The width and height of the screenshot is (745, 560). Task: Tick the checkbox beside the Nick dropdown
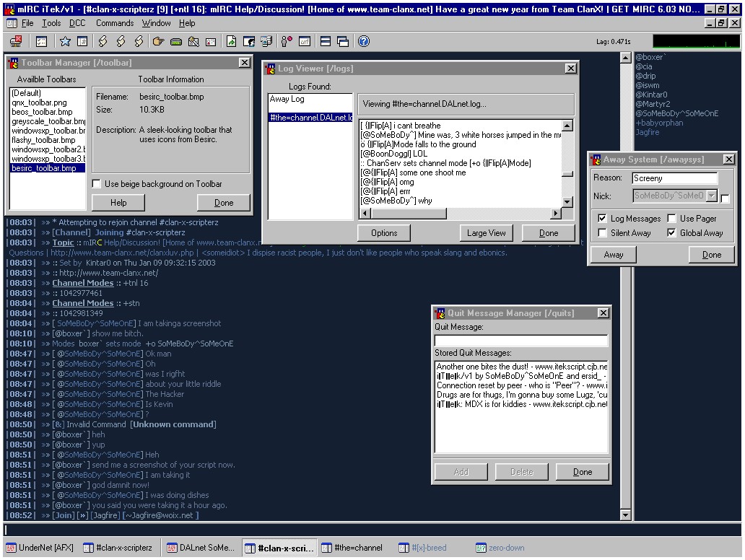[x=725, y=198]
